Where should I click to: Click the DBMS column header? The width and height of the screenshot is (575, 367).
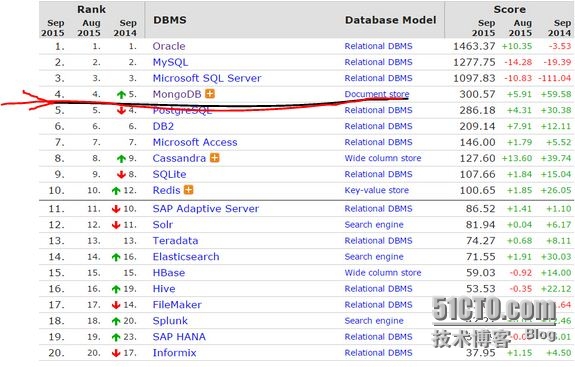[170, 20]
